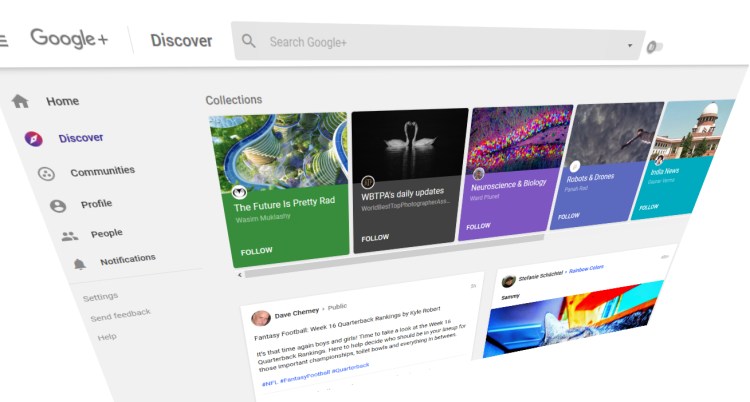This screenshot has height=402, width=750.
Task: Click author name Ward Plunet
Action: tap(485, 197)
